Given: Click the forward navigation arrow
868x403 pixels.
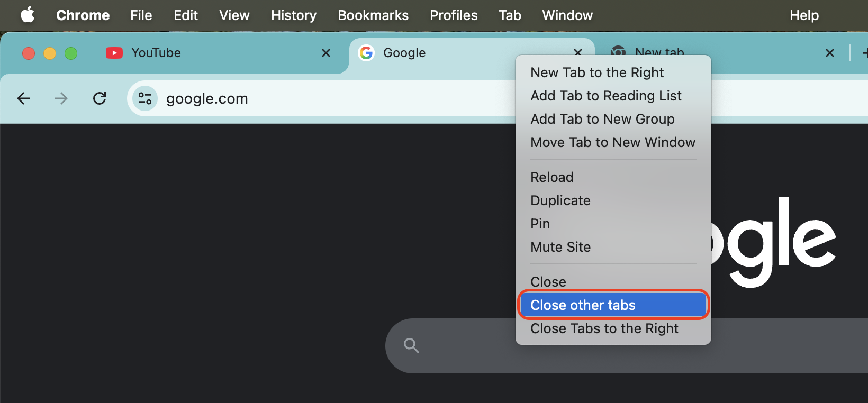Looking at the screenshot, I should [61, 98].
